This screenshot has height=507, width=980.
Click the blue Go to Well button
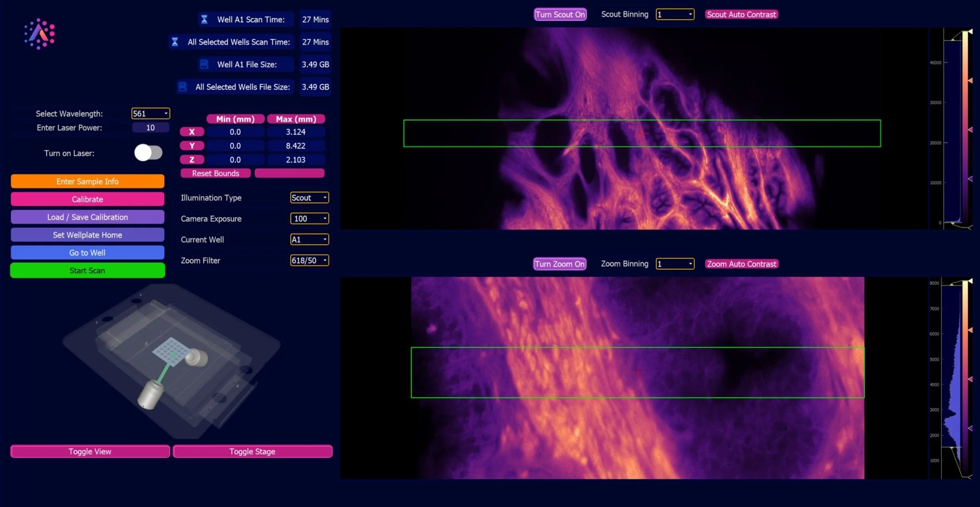(x=87, y=253)
